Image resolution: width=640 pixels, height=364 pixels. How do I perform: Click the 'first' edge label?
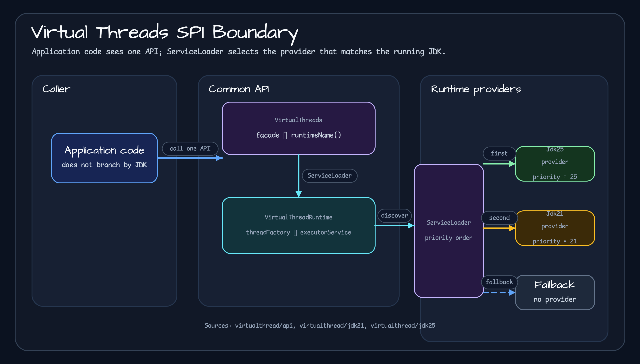pyautogui.click(x=499, y=153)
